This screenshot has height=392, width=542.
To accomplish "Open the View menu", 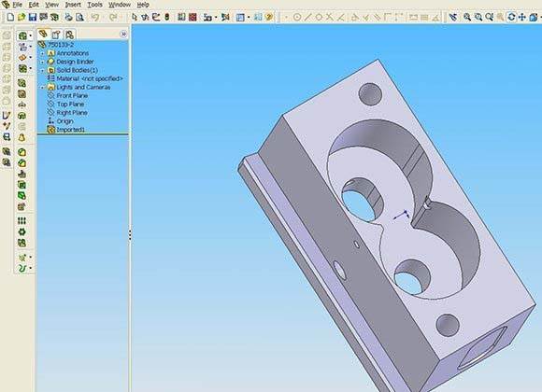I will (x=51, y=5).
